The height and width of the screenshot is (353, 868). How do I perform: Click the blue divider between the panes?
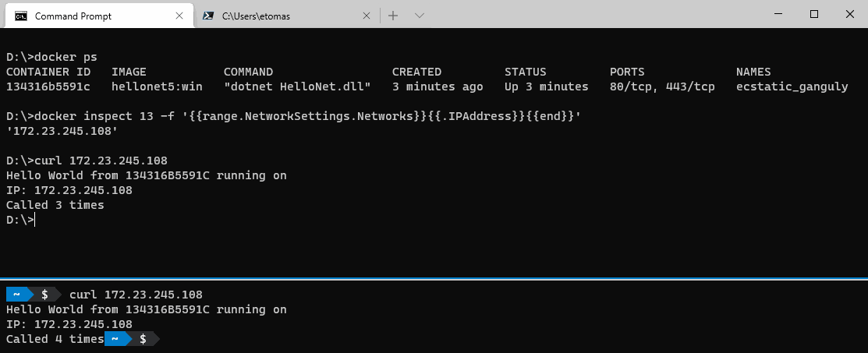434,278
